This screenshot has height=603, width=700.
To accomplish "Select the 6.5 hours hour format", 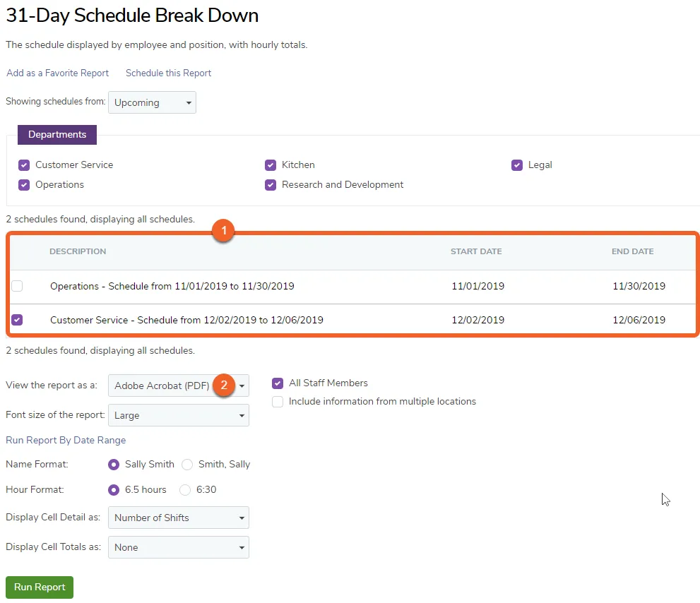I will [114, 490].
